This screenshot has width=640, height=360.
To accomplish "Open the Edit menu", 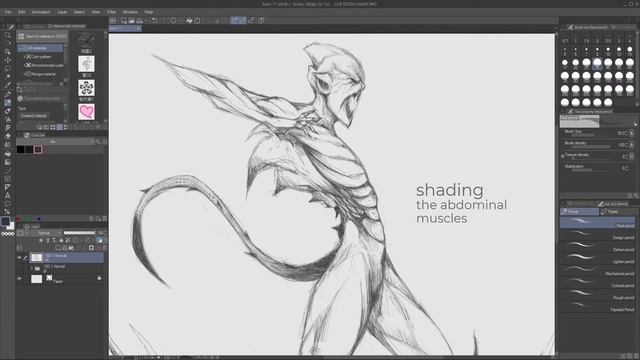I will tap(22, 12).
